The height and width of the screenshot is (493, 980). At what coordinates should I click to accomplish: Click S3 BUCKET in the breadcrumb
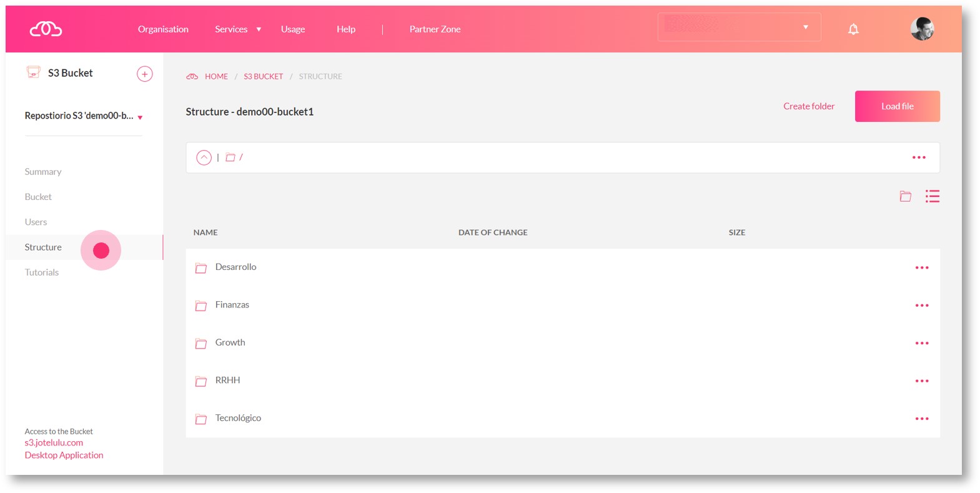(x=263, y=76)
